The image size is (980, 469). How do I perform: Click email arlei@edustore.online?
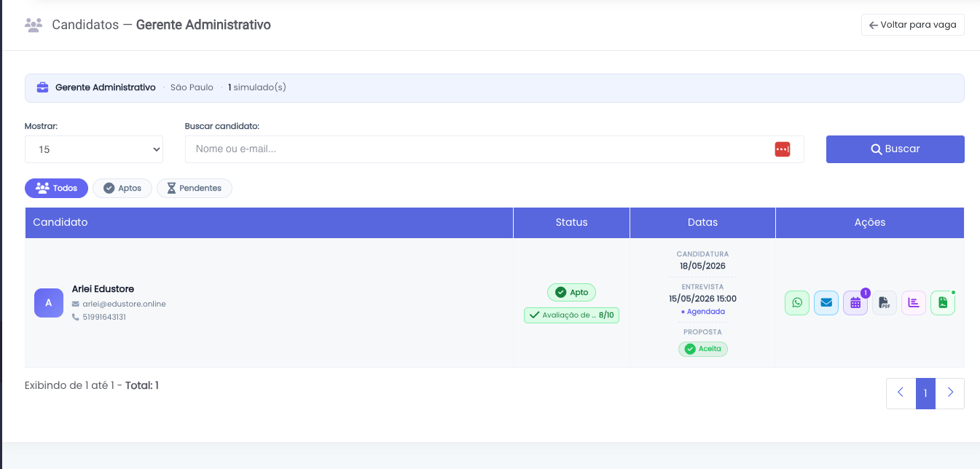(124, 304)
